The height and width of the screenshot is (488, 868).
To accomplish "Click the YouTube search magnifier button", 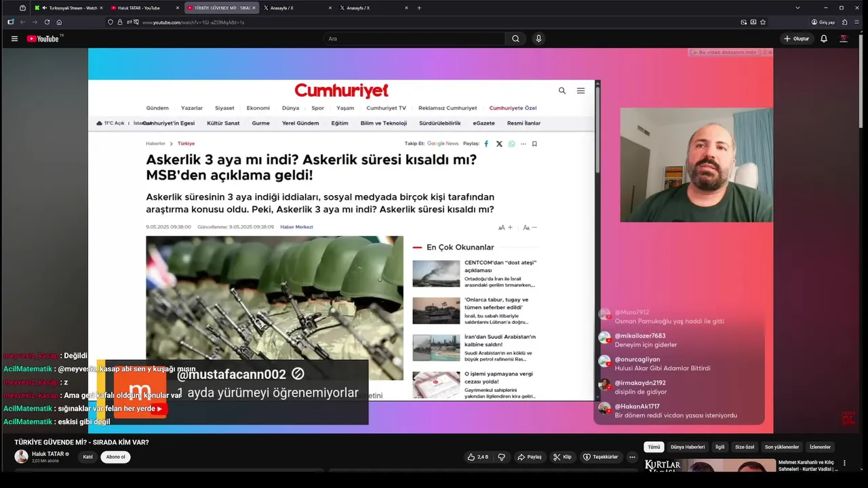I will tap(515, 39).
